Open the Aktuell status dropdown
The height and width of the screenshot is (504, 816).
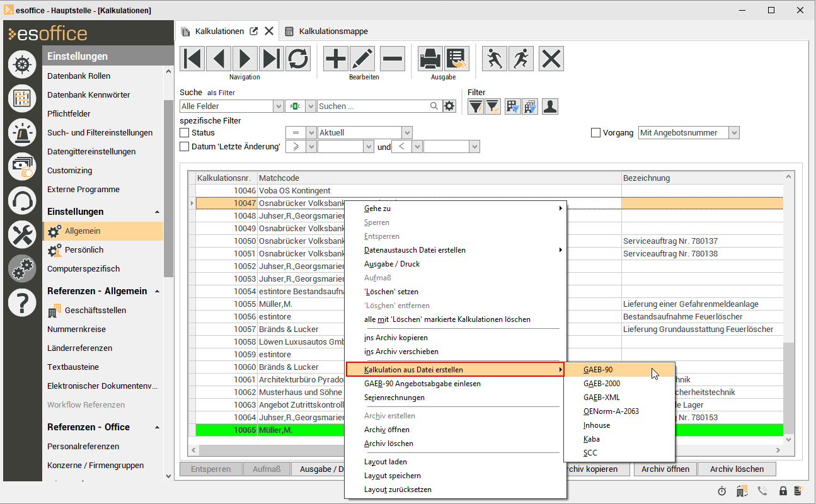(x=407, y=133)
